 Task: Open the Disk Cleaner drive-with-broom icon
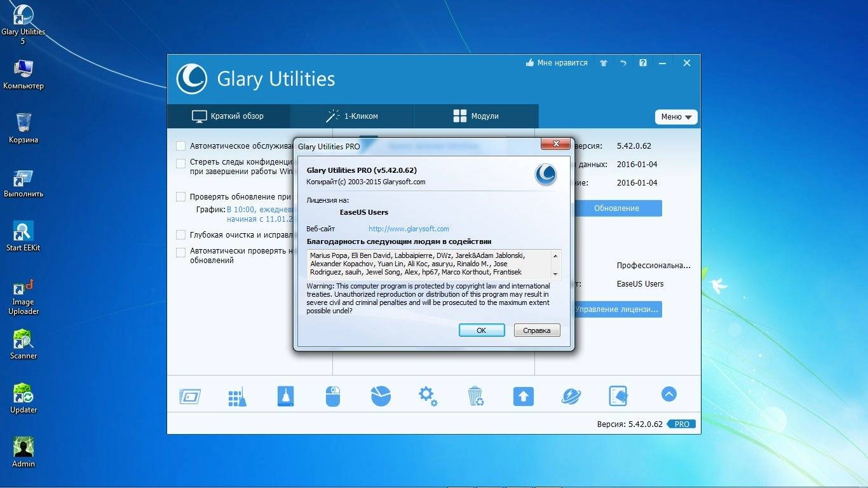click(286, 396)
